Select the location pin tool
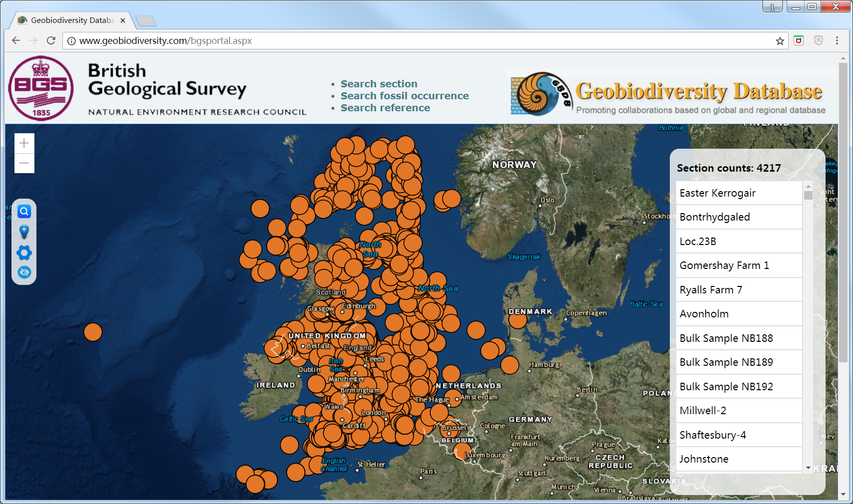 point(24,232)
